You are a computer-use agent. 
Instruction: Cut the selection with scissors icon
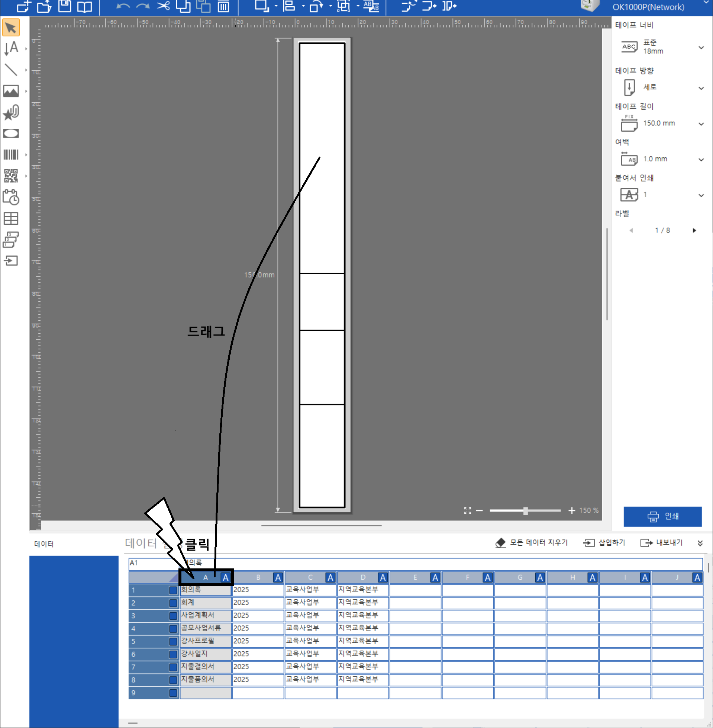click(x=163, y=6)
